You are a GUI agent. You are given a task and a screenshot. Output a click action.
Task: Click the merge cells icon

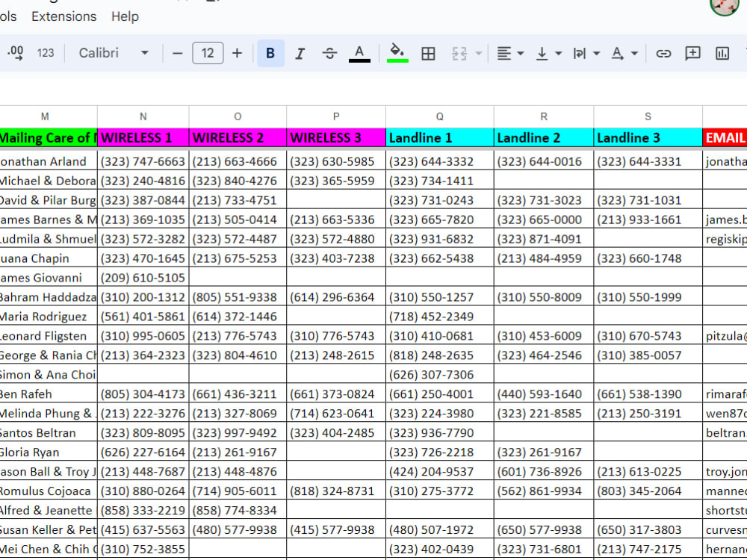pyautogui.click(x=459, y=53)
